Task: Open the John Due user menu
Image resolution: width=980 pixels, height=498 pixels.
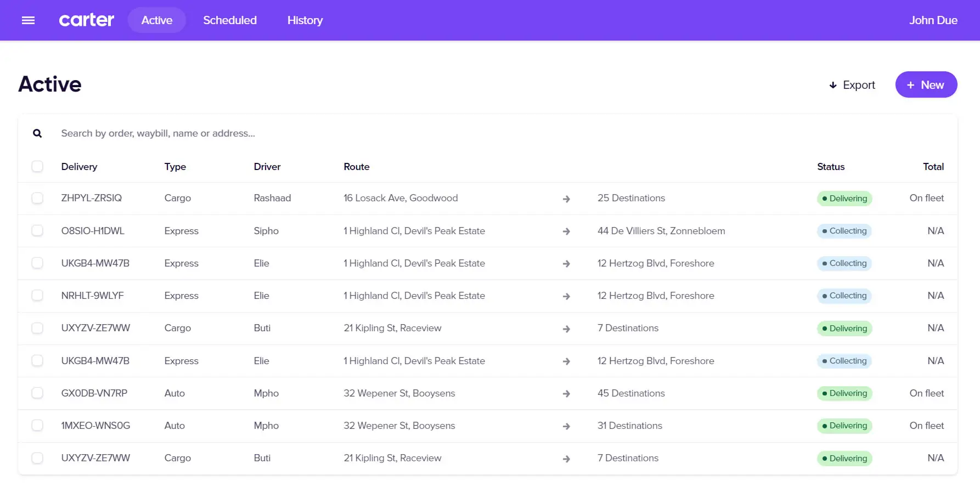Action: coord(933,20)
